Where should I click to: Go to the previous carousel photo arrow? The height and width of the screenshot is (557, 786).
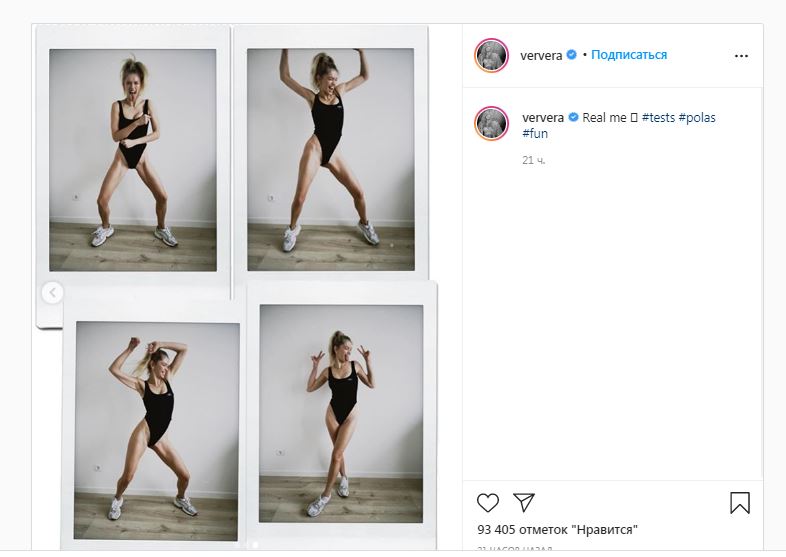[x=52, y=292]
